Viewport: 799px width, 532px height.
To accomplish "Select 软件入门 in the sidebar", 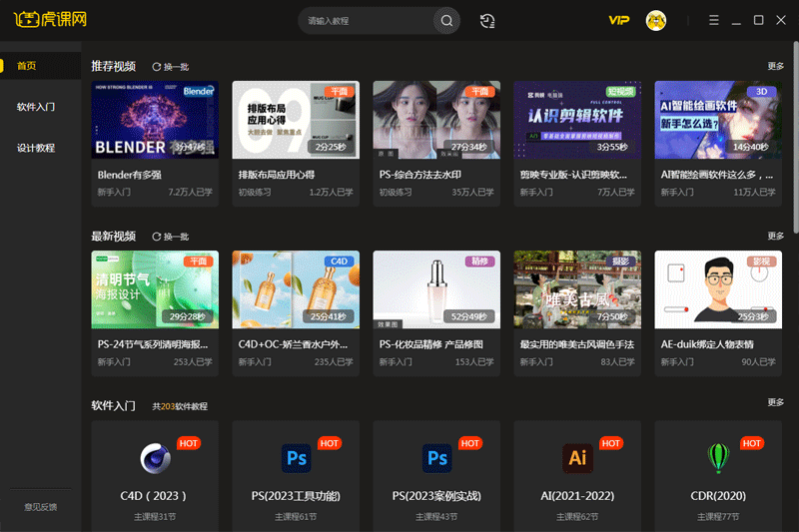I will point(36,107).
